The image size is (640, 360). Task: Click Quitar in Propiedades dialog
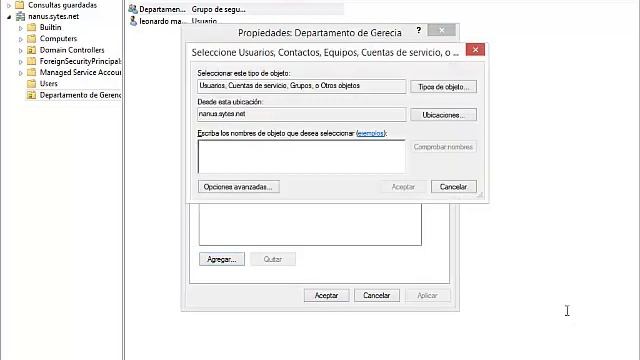point(273,259)
